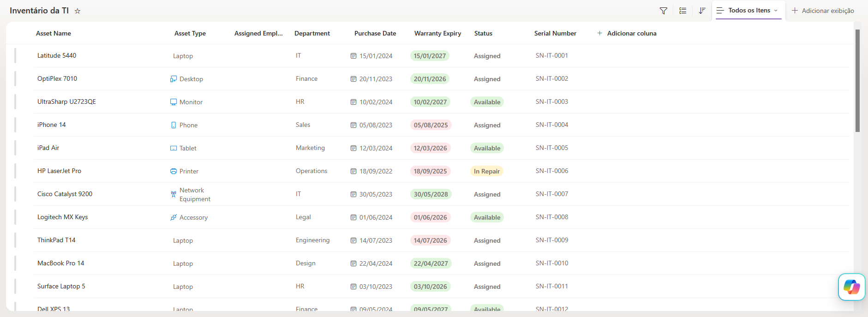868x317 pixels.
Task: Click the 30/05/2028 warranty date
Action: [x=431, y=194]
